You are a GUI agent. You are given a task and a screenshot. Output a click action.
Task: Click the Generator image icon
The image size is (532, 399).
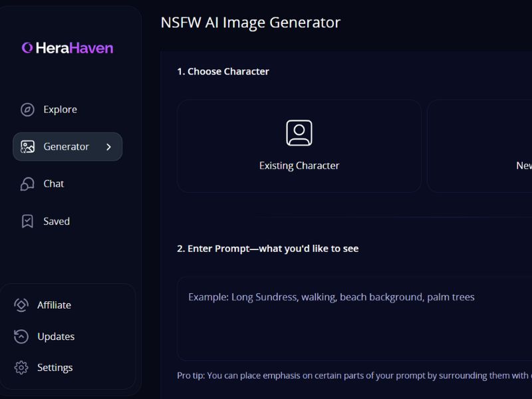27,147
